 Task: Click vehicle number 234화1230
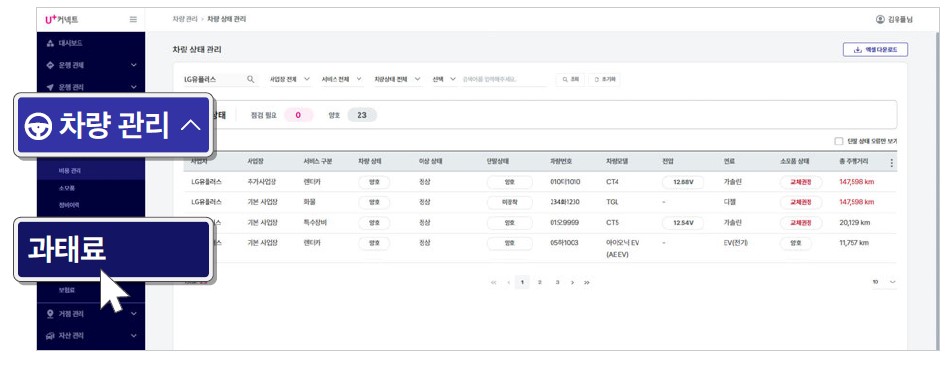click(x=564, y=201)
